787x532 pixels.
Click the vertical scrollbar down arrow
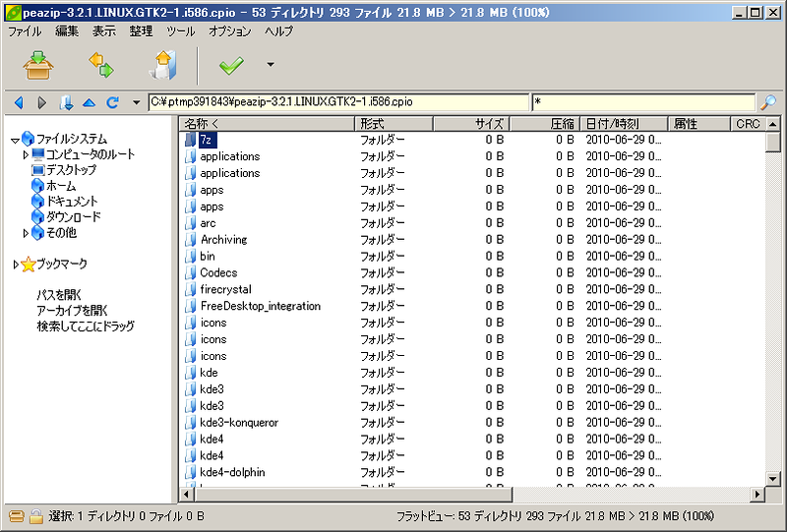pos(773,478)
